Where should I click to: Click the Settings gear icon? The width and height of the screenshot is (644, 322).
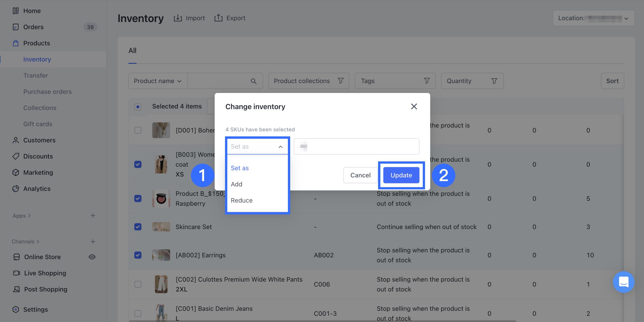pos(16,309)
